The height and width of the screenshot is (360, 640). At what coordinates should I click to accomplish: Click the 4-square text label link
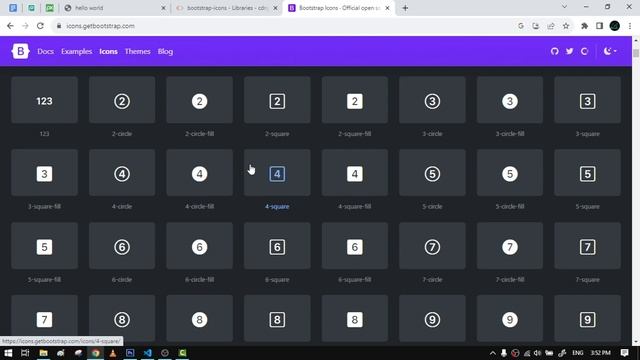[x=277, y=207]
